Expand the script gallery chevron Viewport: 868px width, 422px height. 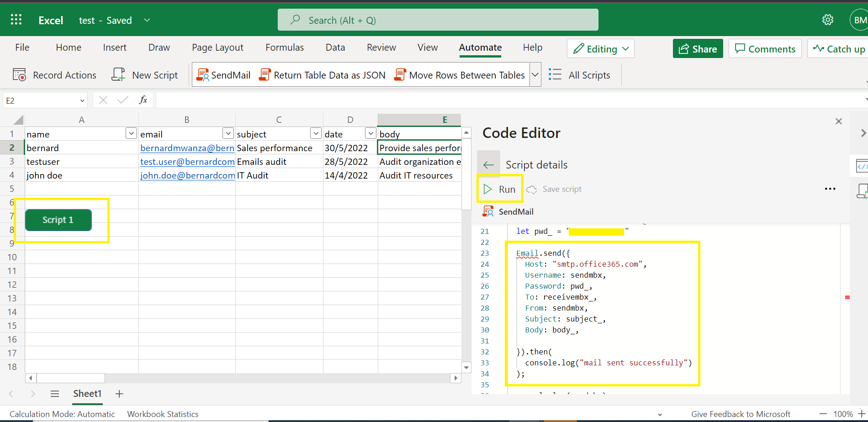coord(535,74)
